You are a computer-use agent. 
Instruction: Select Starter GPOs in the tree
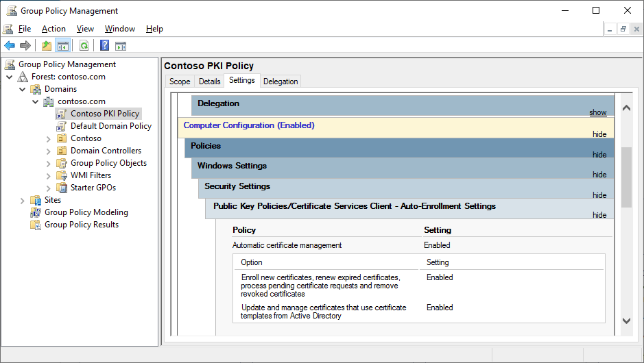coord(93,188)
